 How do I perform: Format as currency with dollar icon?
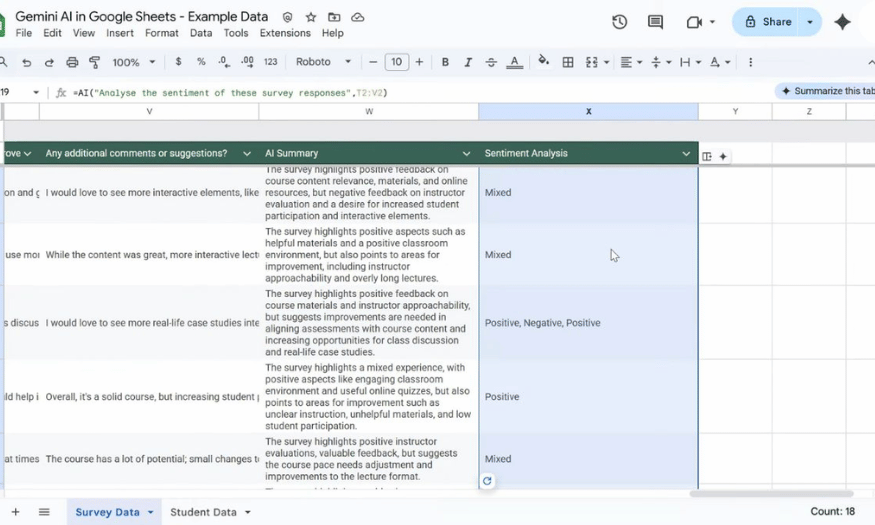(x=178, y=62)
